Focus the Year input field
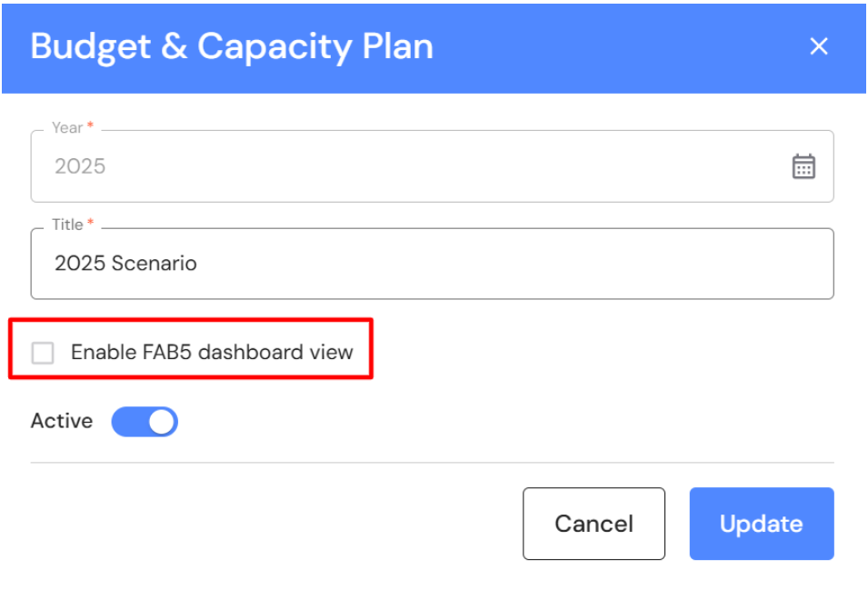The height and width of the screenshot is (590, 868). [409, 166]
